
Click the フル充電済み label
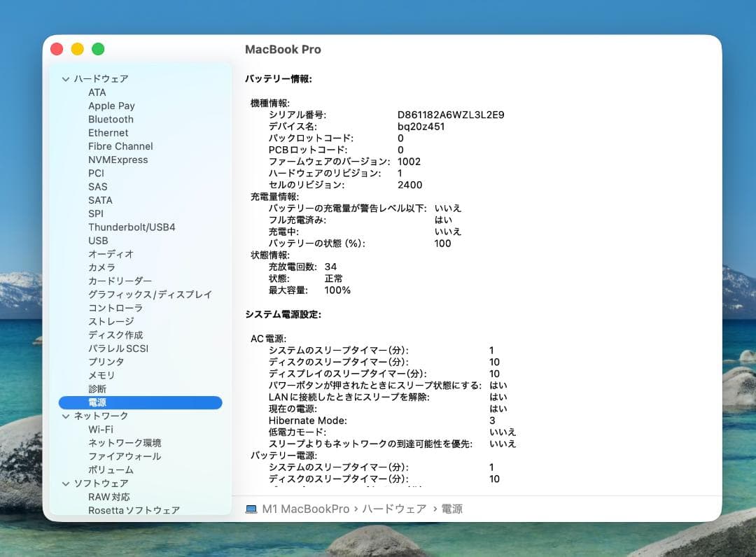297,220
